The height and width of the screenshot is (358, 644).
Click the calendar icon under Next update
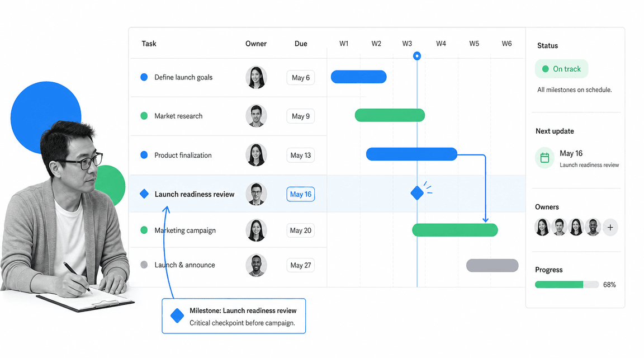coord(544,158)
